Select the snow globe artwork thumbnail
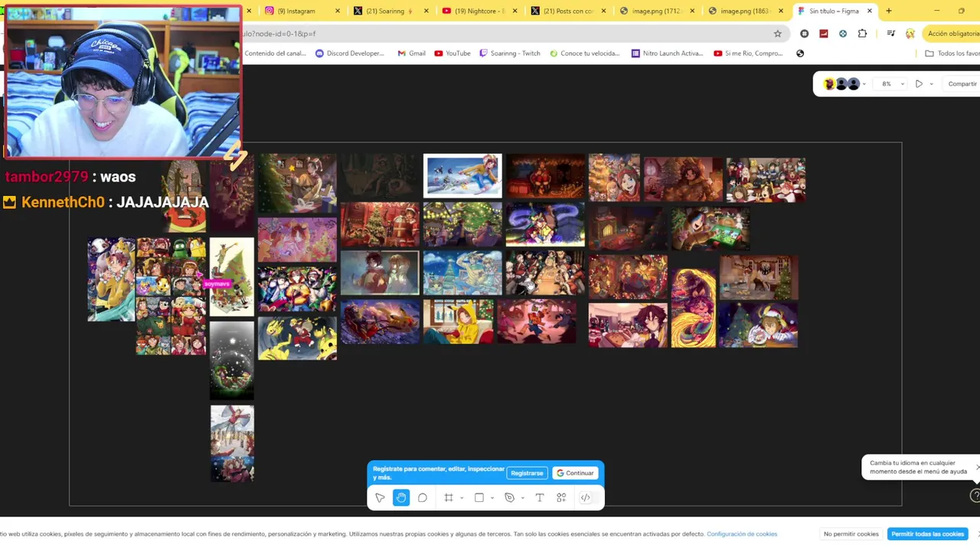Viewport: 980px width, 551px height. pos(232,360)
